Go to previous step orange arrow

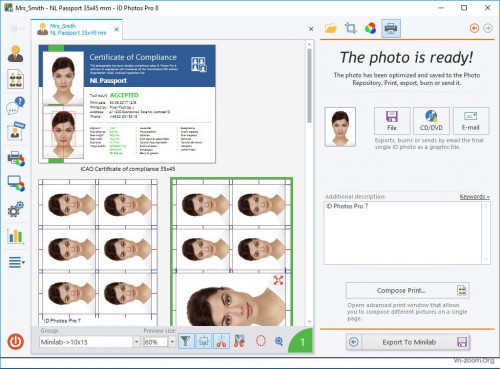[474, 28]
